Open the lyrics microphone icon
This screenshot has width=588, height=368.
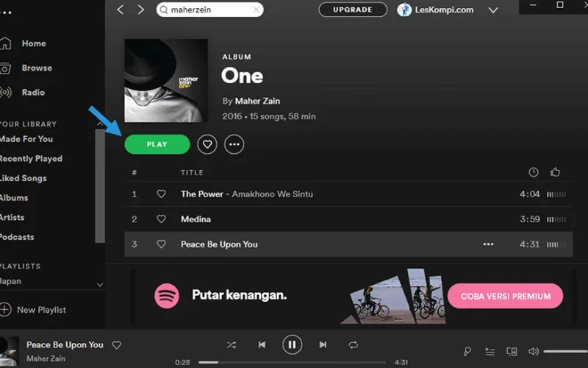467,352
